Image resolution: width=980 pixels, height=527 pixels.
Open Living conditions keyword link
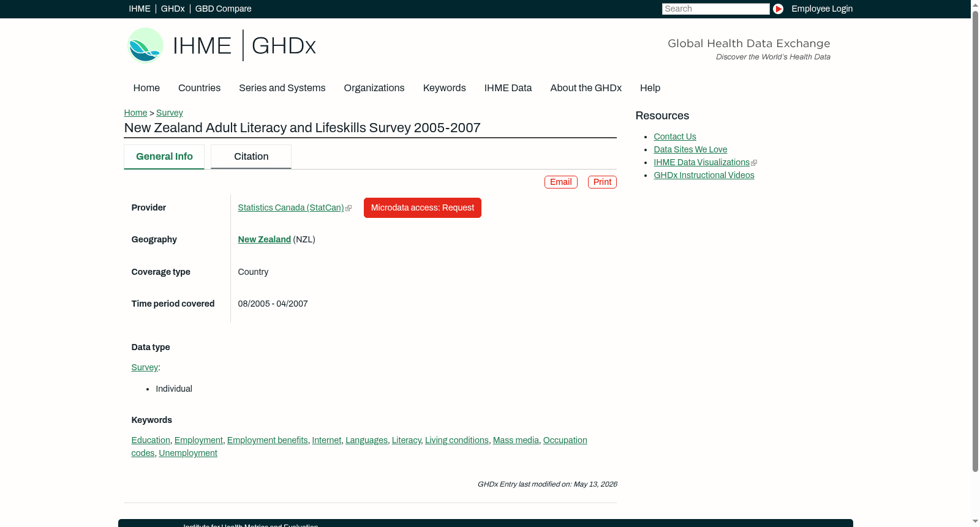coord(457,440)
